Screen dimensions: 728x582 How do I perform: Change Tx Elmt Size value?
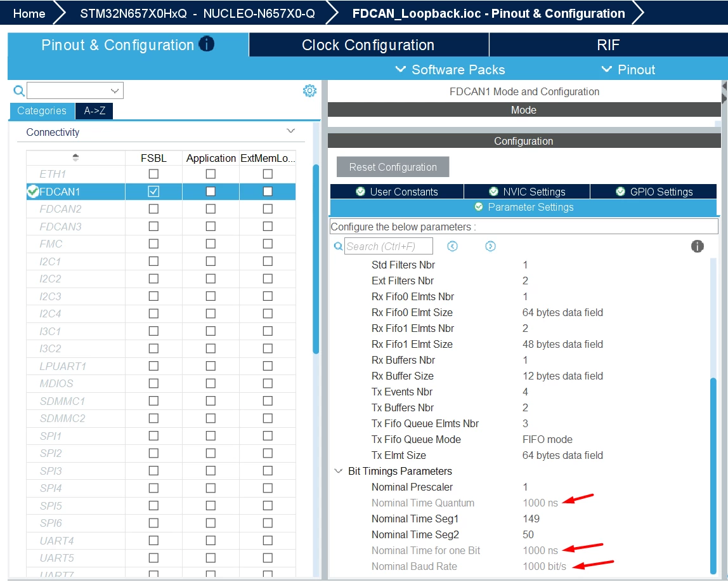coord(562,455)
